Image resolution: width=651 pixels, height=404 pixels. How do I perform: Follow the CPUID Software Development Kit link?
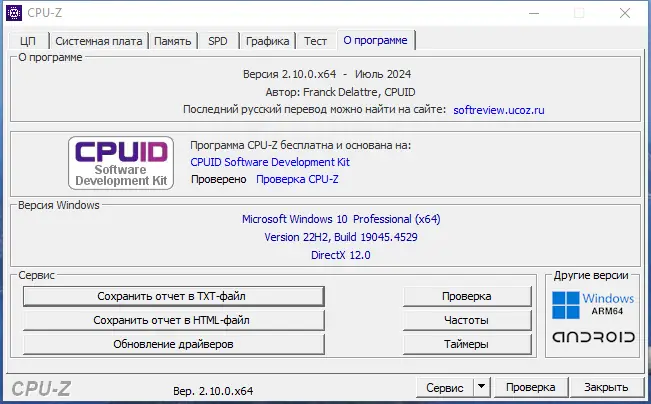click(x=270, y=162)
